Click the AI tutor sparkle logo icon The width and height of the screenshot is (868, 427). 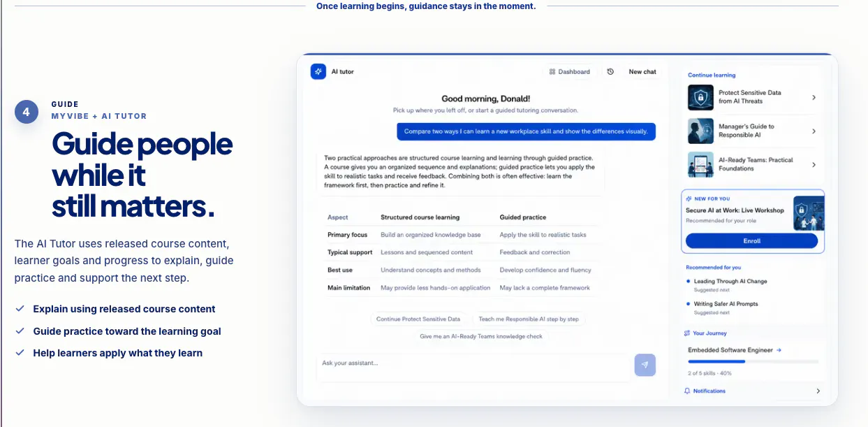318,71
